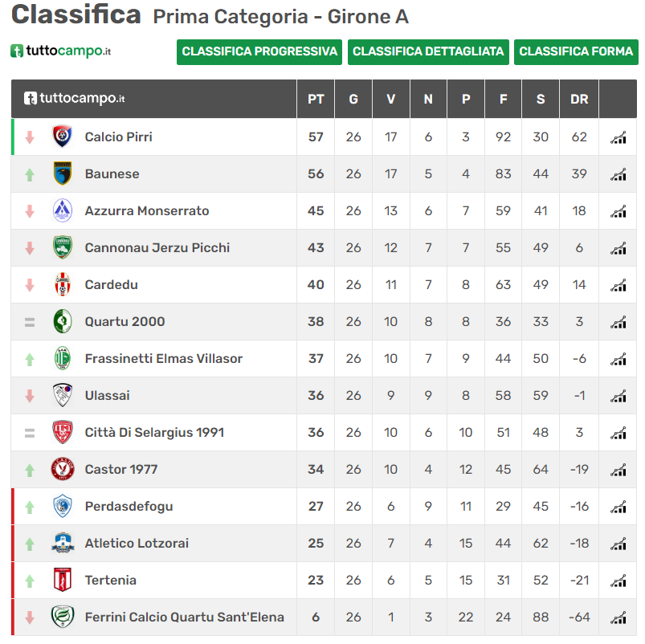The width and height of the screenshot is (645, 644).
Task: Click the Tertenia red-striped crest
Action: click(x=63, y=580)
